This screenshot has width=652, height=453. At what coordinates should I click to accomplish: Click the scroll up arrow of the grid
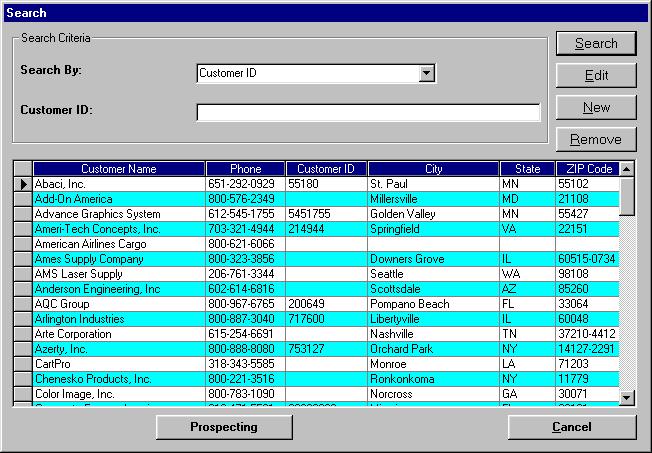click(x=627, y=169)
